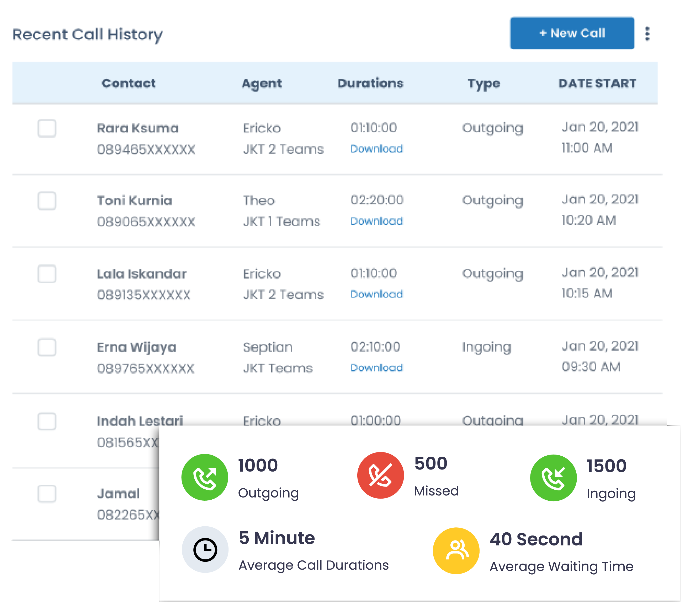Click the green Outgoing calls icon
This screenshot has width=691, height=616.
pyautogui.click(x=205, y=477)
